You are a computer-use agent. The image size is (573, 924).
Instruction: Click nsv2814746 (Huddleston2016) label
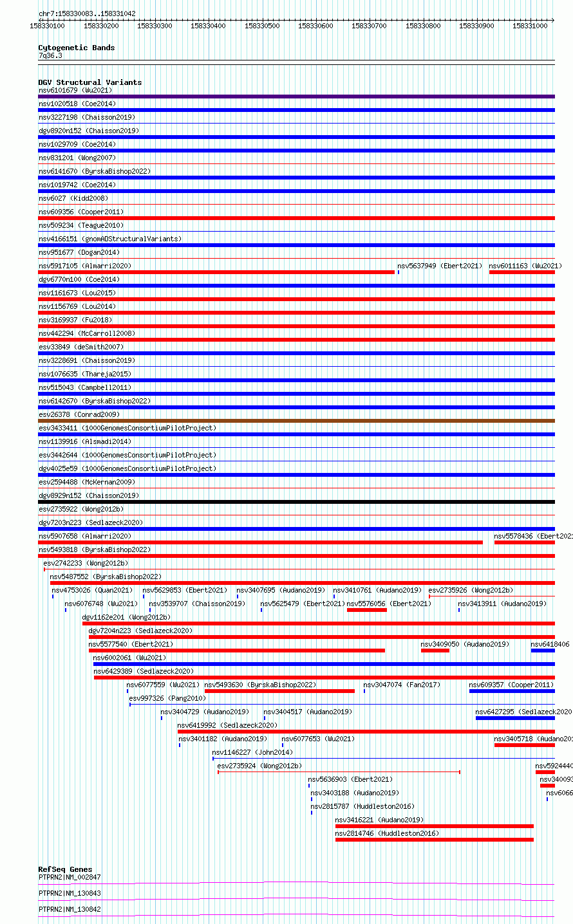[x=387, y=833]
